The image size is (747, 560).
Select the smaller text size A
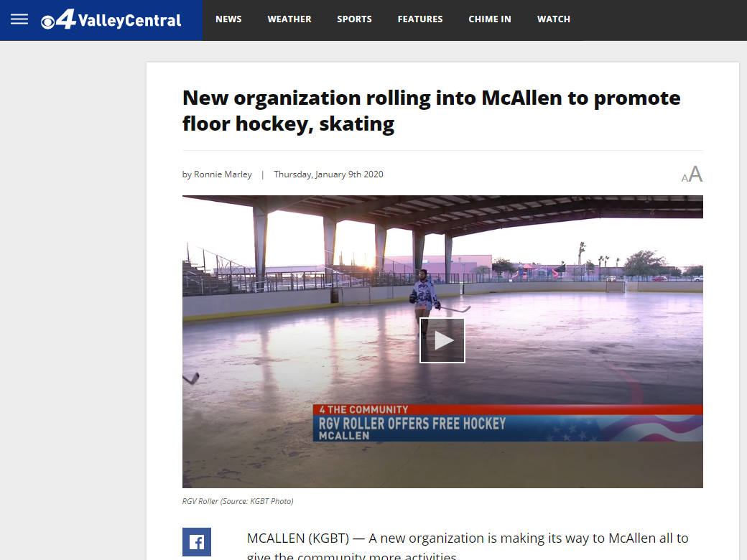(685, 178)
